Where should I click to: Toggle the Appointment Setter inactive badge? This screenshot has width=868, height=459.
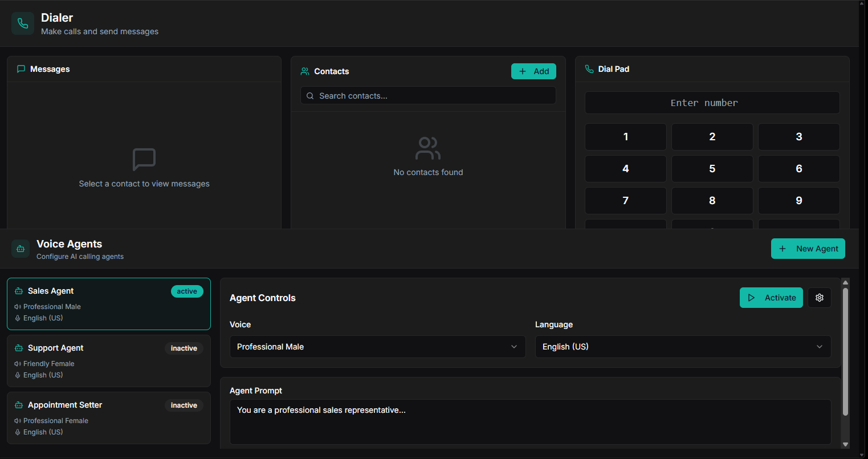(x=184, y=405)
